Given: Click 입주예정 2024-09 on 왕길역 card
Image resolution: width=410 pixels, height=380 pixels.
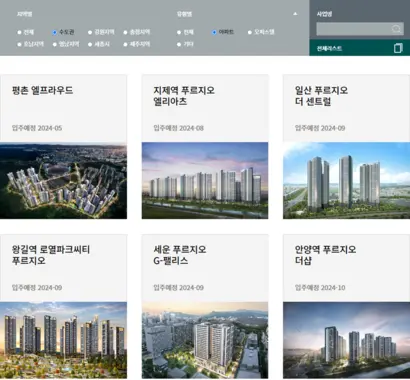Looking at the screenshot, I should (x=37, y=287).
